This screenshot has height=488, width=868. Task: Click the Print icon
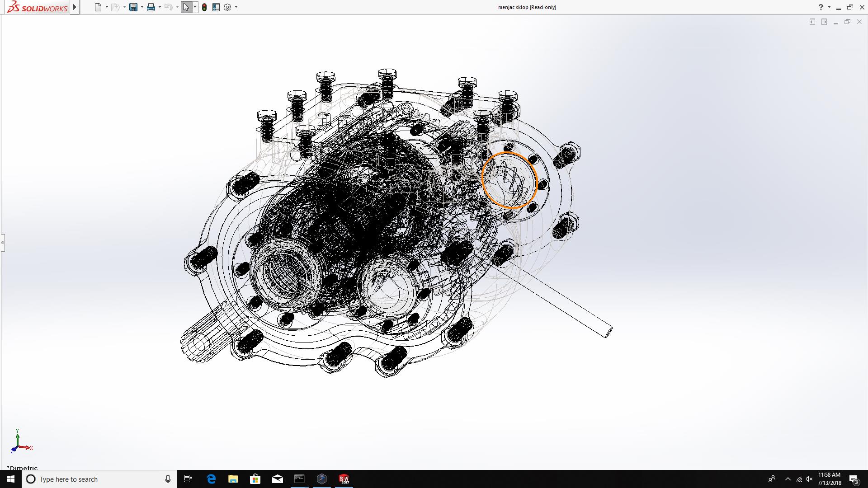coord(151,7)
